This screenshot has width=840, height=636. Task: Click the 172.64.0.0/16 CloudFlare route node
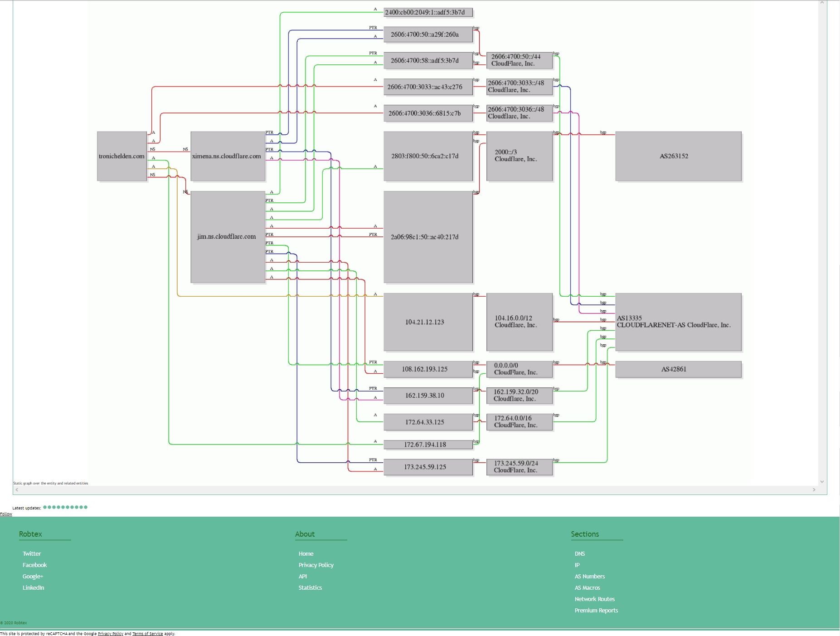coord(520,422)
